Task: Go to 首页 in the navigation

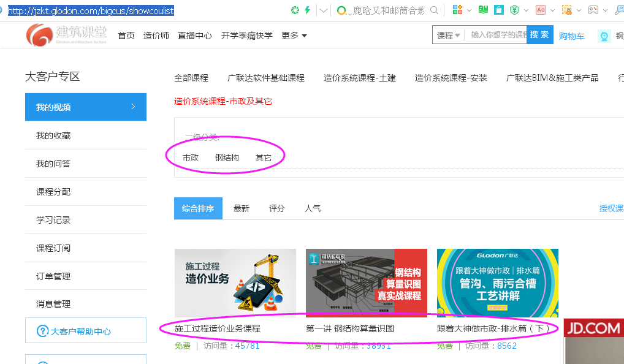Action: coord(126,36)
